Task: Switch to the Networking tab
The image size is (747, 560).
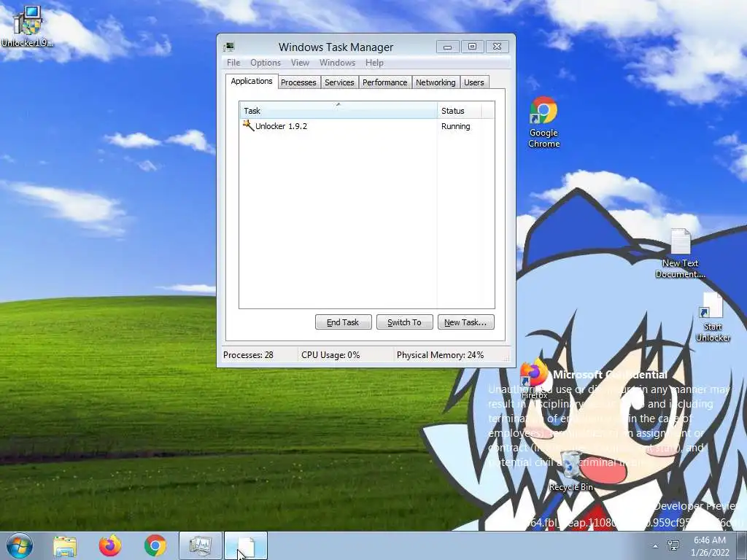Action: coord(436,82)
